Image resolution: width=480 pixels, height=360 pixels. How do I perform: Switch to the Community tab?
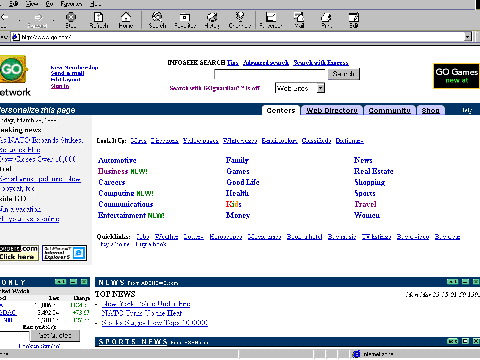389,110
